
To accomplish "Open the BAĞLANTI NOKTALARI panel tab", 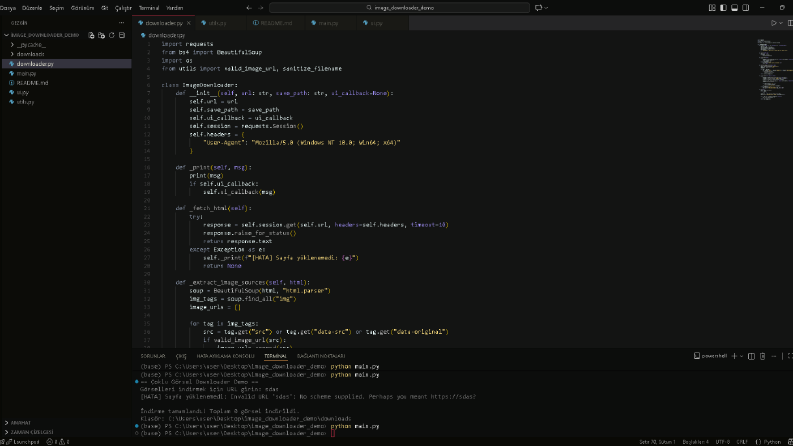I will (321, 356).
